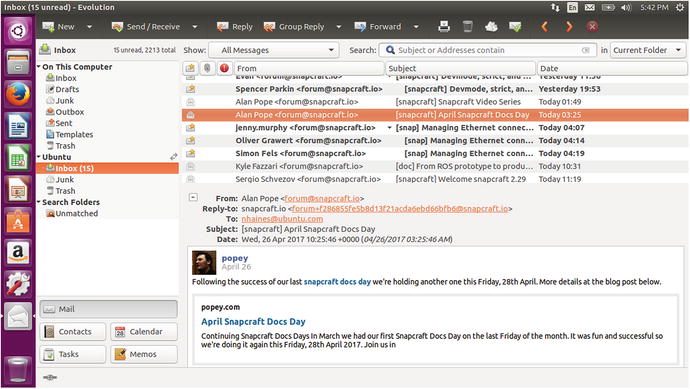The image size is (690, 389).
Task: Clear the search field icon
Action: click(x=586, y=50)
